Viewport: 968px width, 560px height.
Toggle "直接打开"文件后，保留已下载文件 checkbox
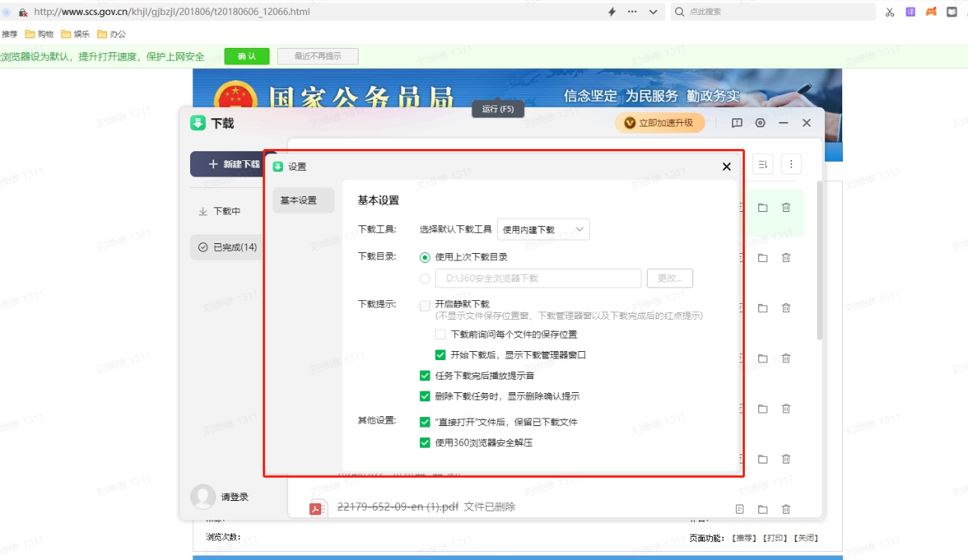[x=425, y=421]
